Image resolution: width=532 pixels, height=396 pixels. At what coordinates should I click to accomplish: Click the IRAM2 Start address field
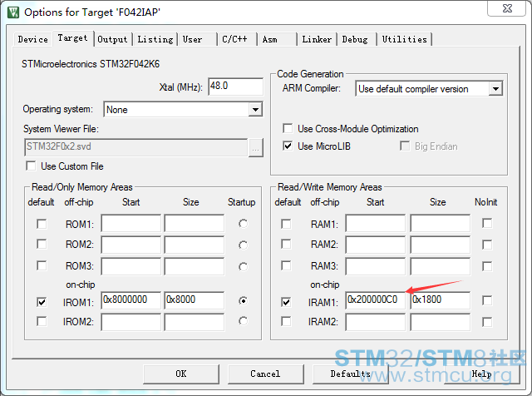click(376, 322)
